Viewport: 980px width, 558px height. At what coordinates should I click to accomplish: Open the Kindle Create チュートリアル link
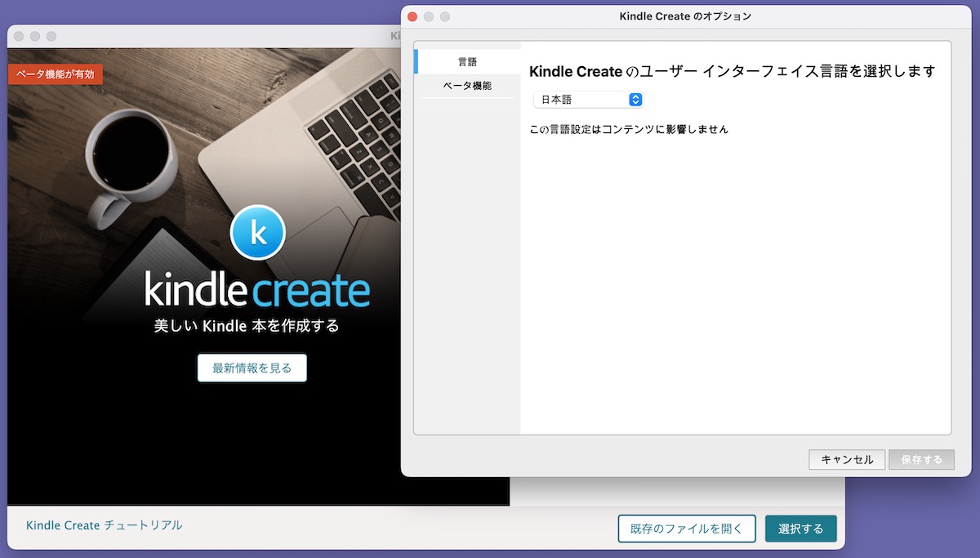point(105,525)
